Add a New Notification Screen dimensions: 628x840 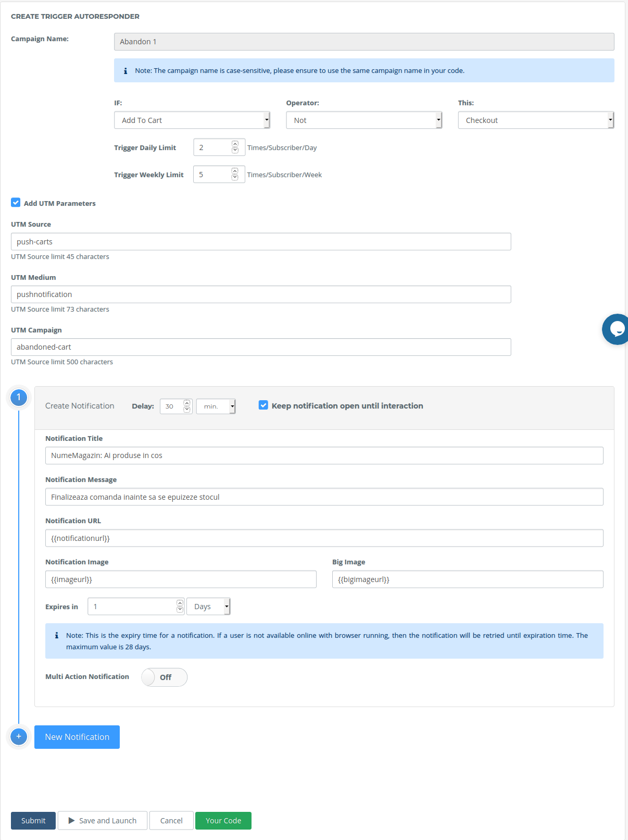click(x=77, y=737)
